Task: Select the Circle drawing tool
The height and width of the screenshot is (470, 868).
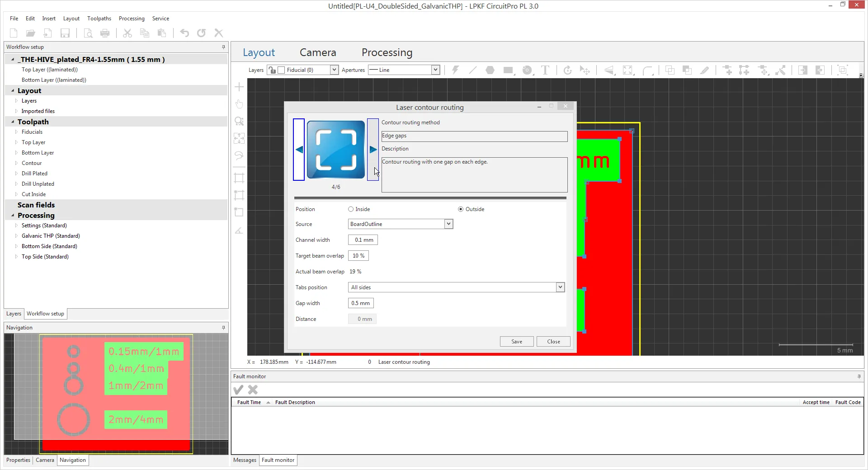Action: pos(527,70)
